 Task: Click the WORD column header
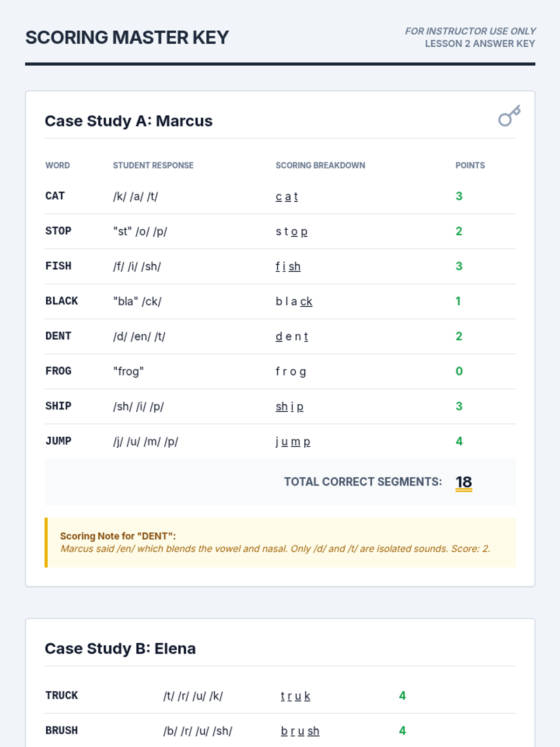pos(57,165)
